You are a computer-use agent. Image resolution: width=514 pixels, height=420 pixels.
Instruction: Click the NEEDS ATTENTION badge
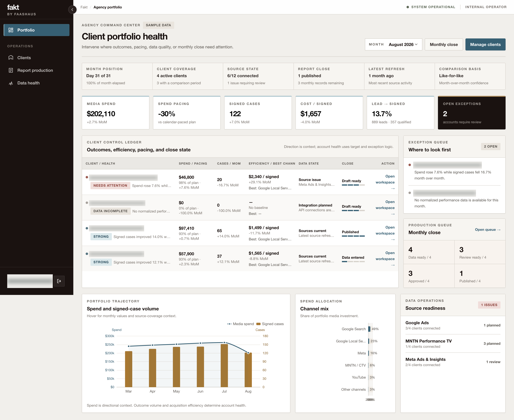[x=110, y=186]
